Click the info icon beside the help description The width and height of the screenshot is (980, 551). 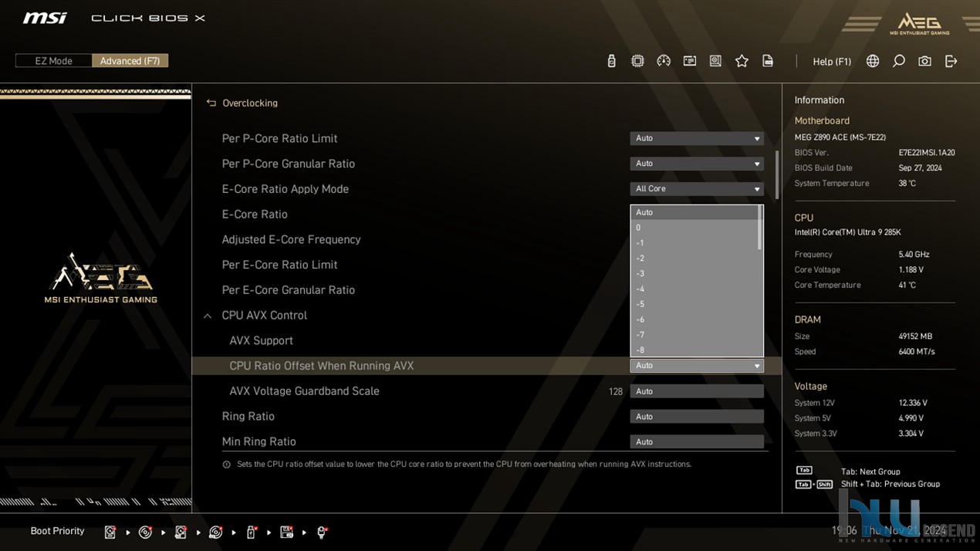pyautogui.click(x=226, y=465)
